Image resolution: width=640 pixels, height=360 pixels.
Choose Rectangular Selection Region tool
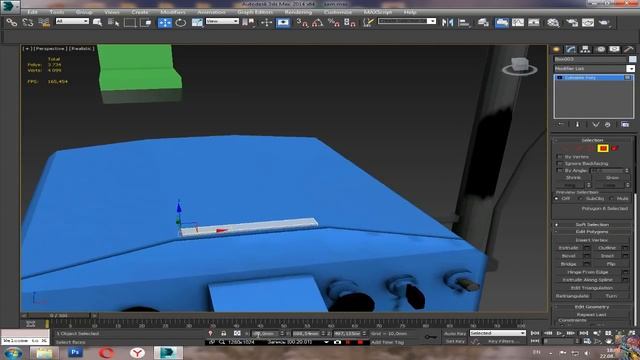pyautogui.click(x=130, y=22)
